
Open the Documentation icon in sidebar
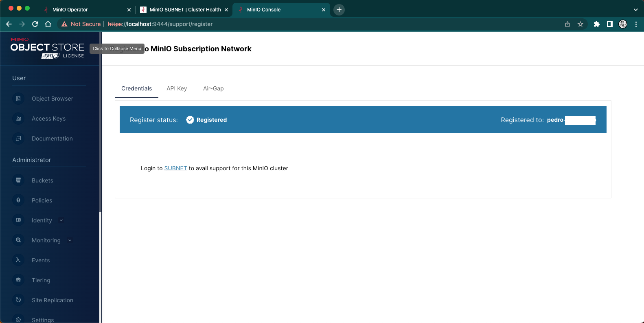(18, 138)
